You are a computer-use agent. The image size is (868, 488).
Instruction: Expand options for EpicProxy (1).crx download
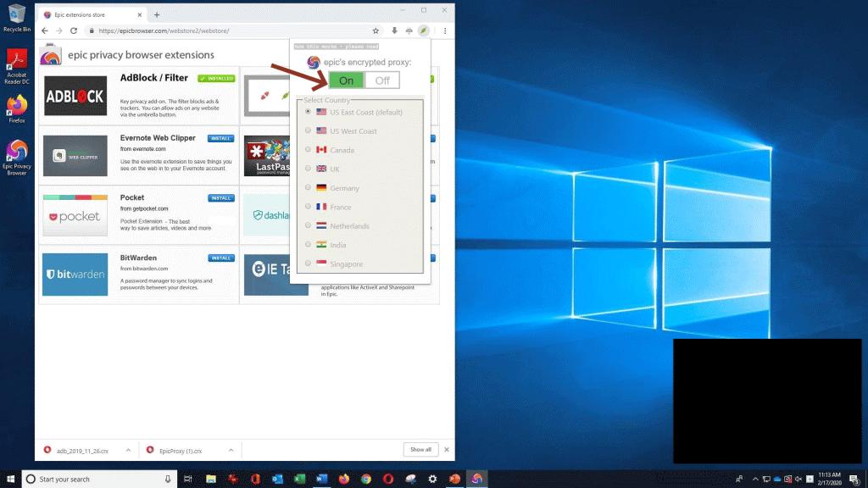[x=231, y=451]
